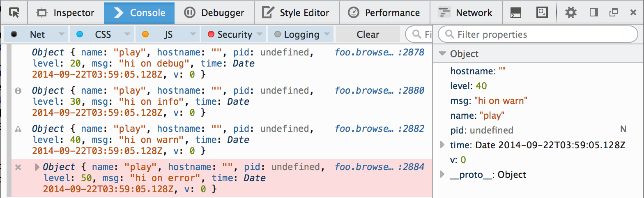Viewport: 644px width, 198px height.
Task: Toggle the split console icon
Action: tap(516, 13)
